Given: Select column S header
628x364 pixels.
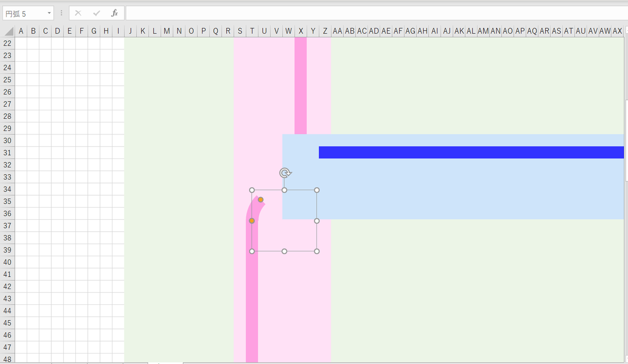Looking at the screenshot, I should click(x=240, y=31).
